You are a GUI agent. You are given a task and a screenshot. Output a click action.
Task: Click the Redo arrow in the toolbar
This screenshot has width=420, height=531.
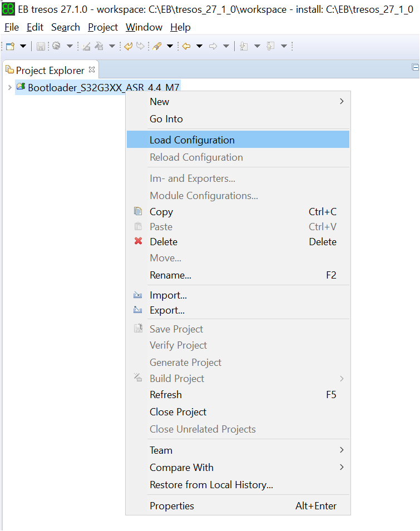(x=139, y=46)
